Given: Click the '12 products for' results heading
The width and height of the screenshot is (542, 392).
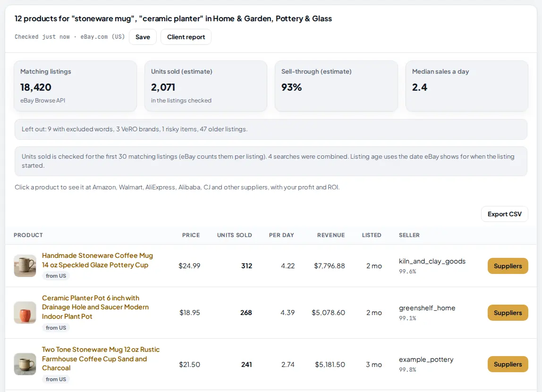Looking at the screenshot, I should click(x=173, y=19).
